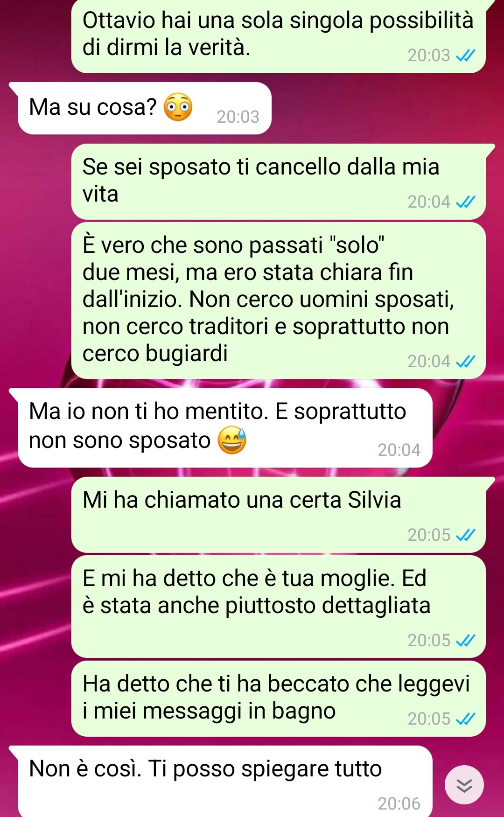The height and width of the screenshot is (817, 504).
Task: Select the 'E mi ha detto che è tua moglie' bubble
Action: pyautogui.click(x=279, y=607)
